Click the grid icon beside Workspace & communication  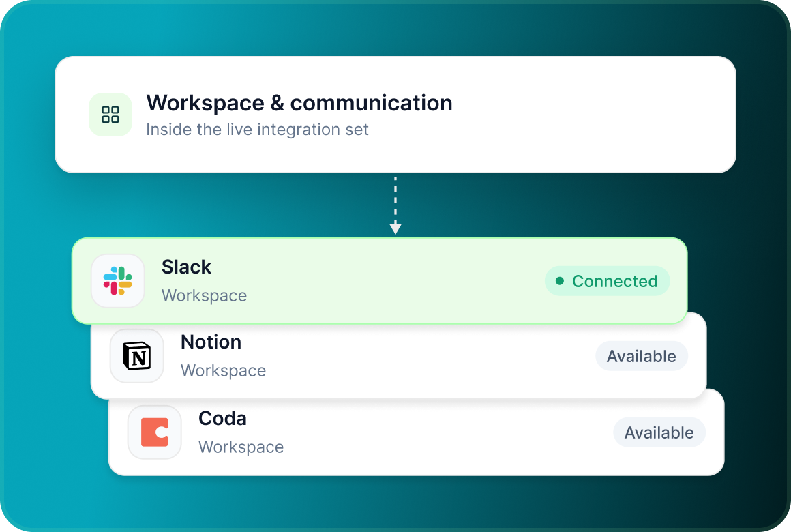[x=110, y=115]
